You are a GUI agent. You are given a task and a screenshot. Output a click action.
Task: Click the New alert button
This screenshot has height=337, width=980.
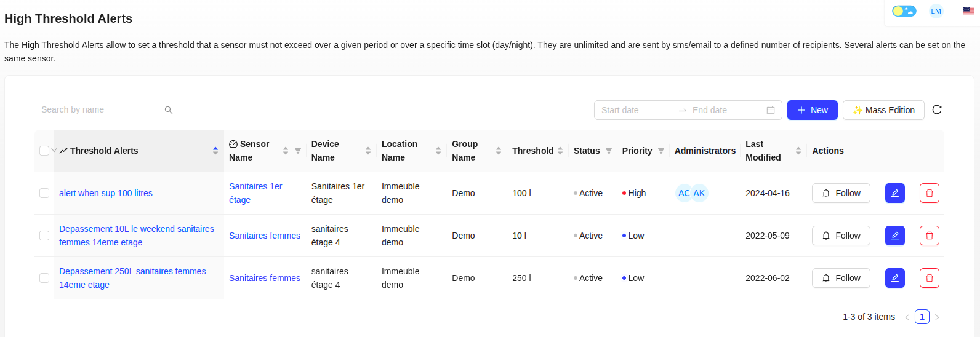pos(812,110)
